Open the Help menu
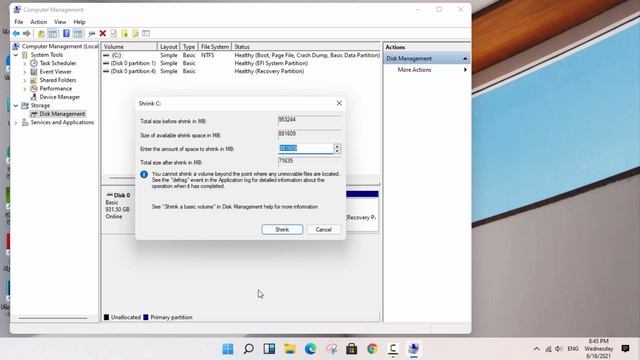 coord(79,22)
